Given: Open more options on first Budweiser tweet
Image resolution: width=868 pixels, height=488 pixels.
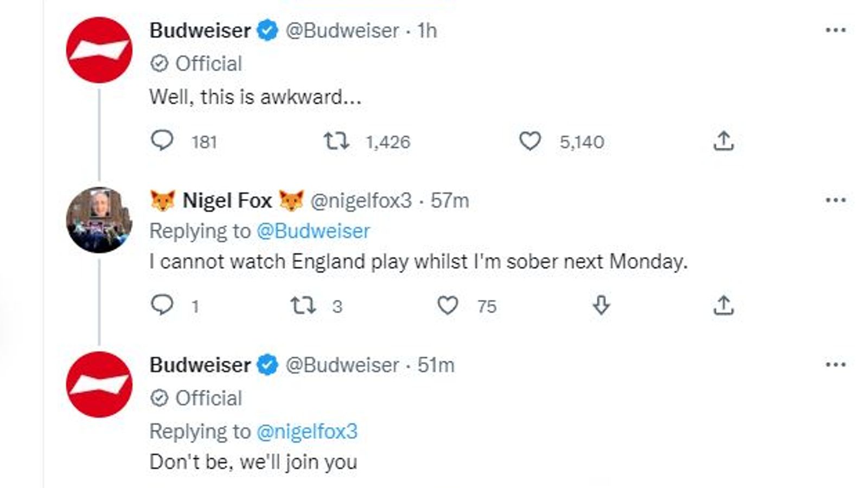Looking at the screenshot, I should pos(835,30).
